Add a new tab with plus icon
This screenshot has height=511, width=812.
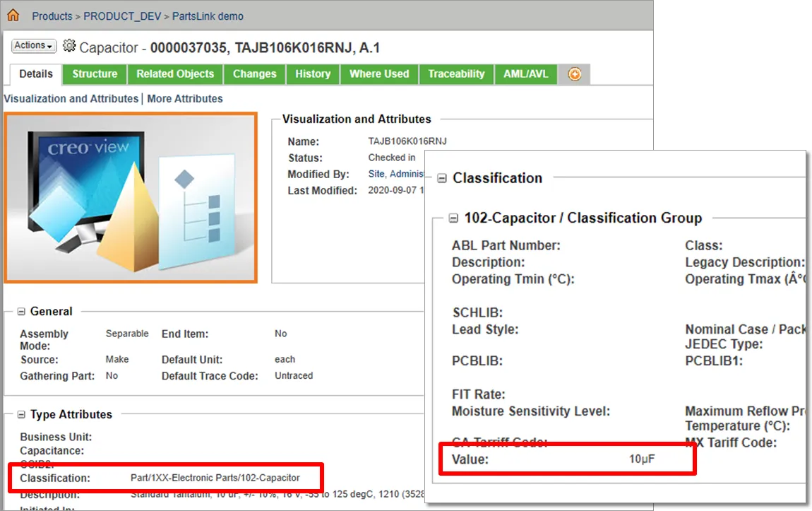[574, 74]
